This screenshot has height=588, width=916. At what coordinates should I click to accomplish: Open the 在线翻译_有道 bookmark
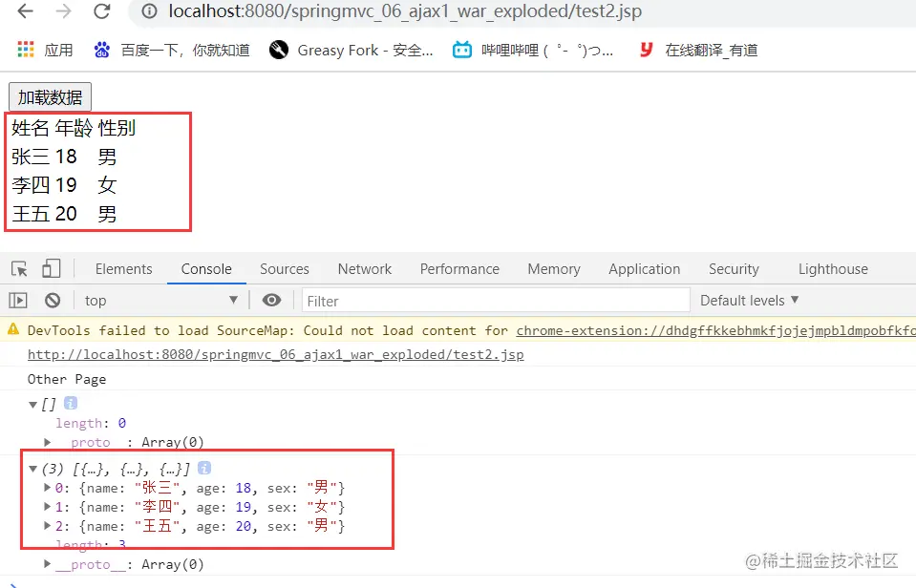click(698, 51)
